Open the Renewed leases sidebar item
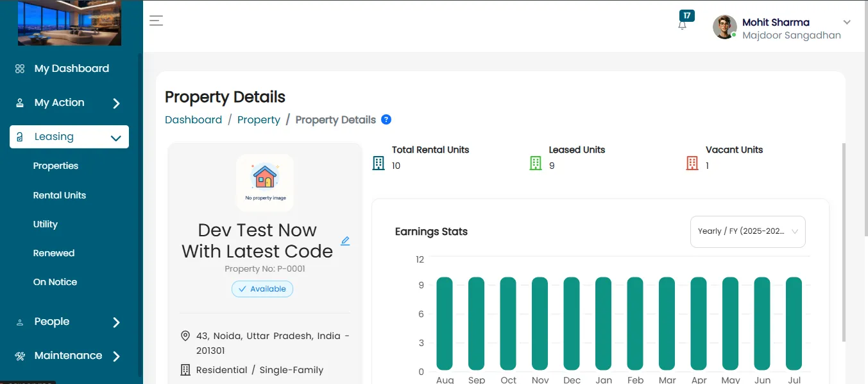 pos(54,253)
